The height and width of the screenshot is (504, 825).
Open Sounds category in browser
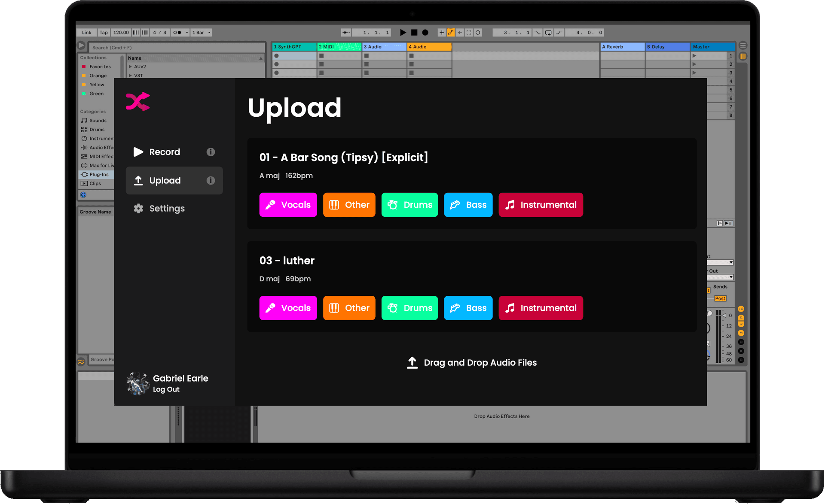[x=94, y=121]
